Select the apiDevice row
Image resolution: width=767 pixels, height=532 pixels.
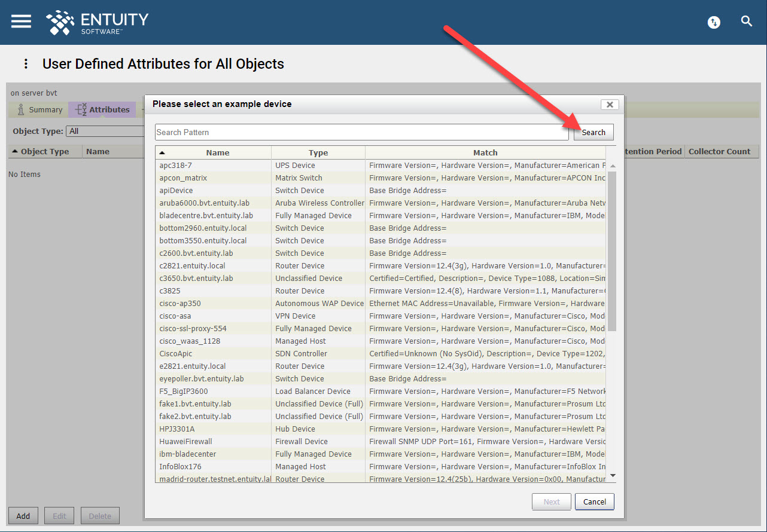click(381, 191)
